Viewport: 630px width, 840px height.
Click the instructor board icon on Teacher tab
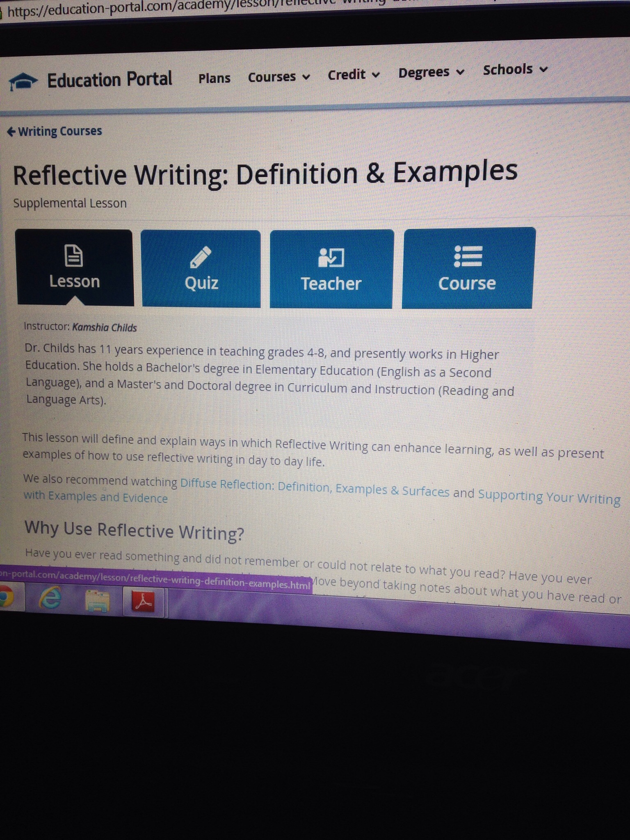(331, 258)
